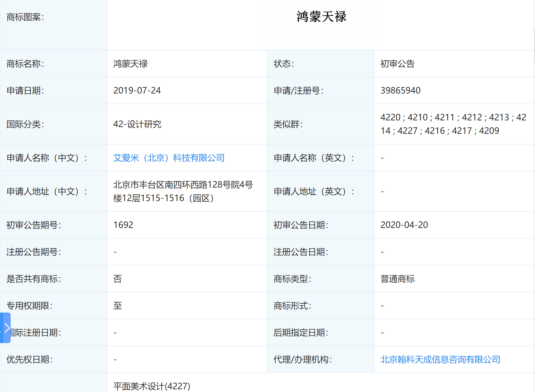The height and width of the screenshot is (392, 535).
Task: Select similar group codes starting 4220
Action: click(453, 124)
